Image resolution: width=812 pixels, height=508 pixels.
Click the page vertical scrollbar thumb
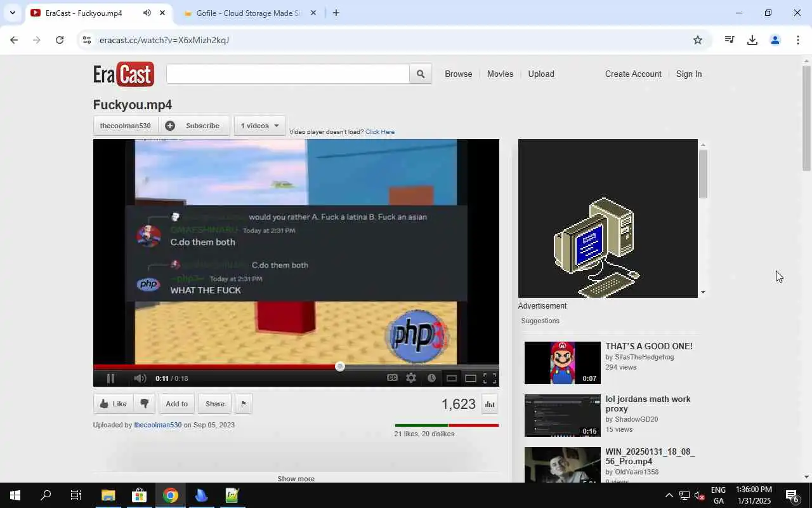(x=807, y=117)
